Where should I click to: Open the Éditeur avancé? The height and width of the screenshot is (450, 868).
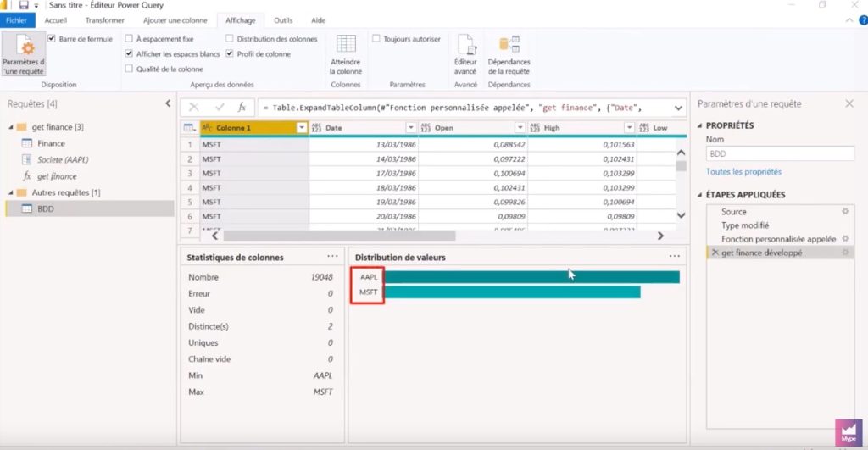[465, 53]
